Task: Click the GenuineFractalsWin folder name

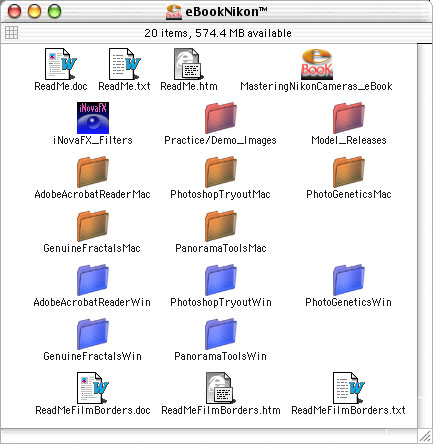Action: click(x=92, y=356)
